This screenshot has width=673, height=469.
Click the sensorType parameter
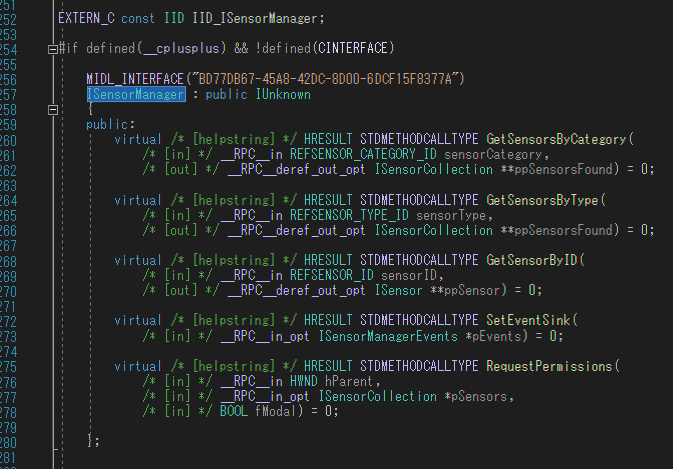pyautogui.click(x=451, y=215)
